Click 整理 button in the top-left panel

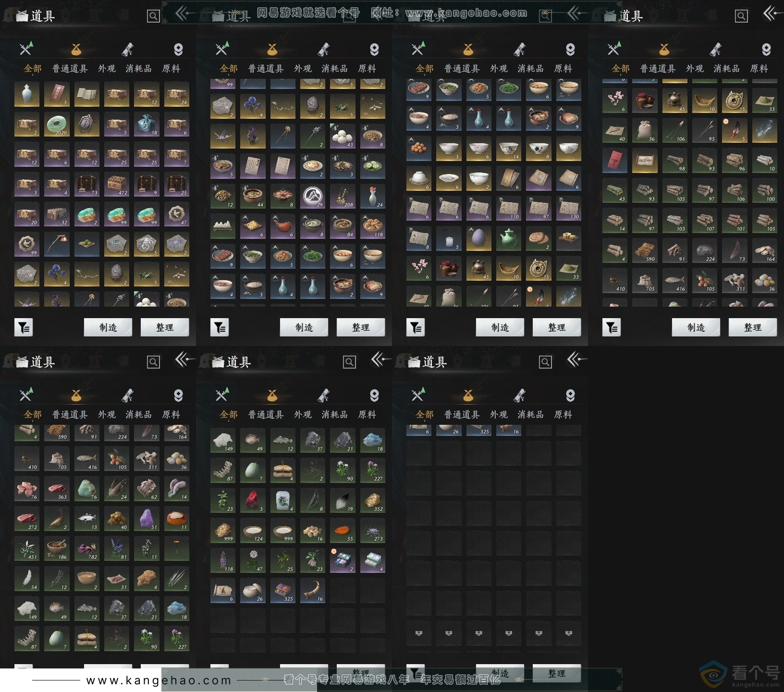pyautogui.click(x=165, y=327)
